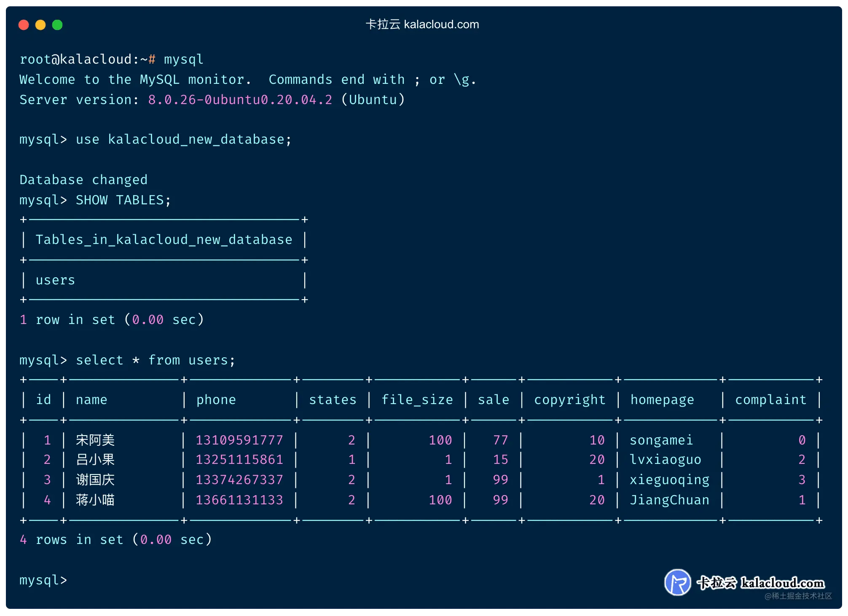Click homepage value 'JiangChuan'
Image resolution: width=848 pixels, height=616 pixels.
669,500
